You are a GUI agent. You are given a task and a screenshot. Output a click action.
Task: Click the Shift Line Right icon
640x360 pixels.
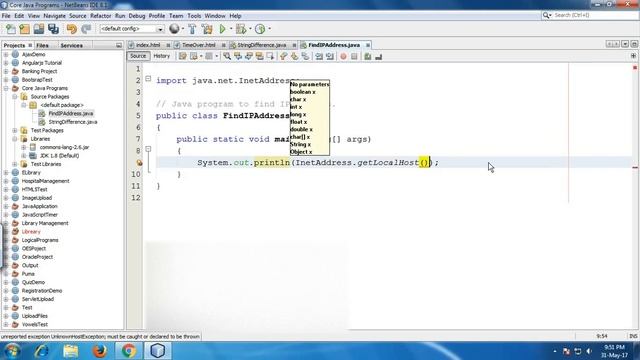[x=330, y=56]
